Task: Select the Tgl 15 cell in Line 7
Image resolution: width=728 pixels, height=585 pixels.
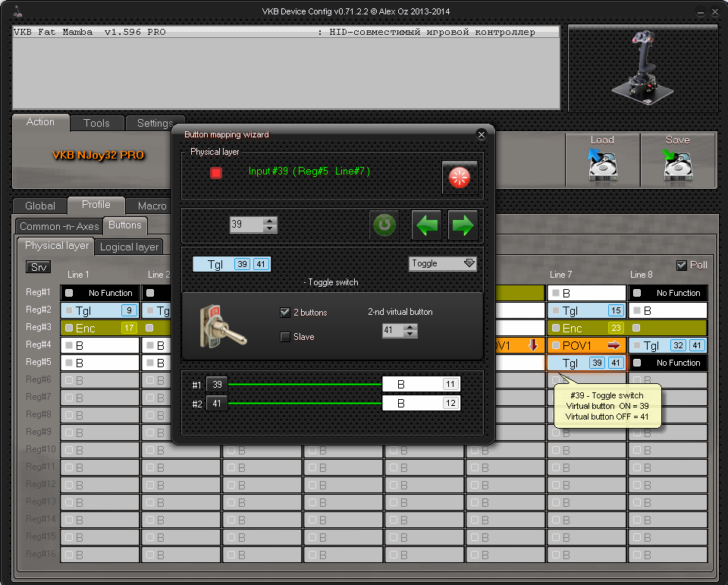Action: (x=587, y=310)
